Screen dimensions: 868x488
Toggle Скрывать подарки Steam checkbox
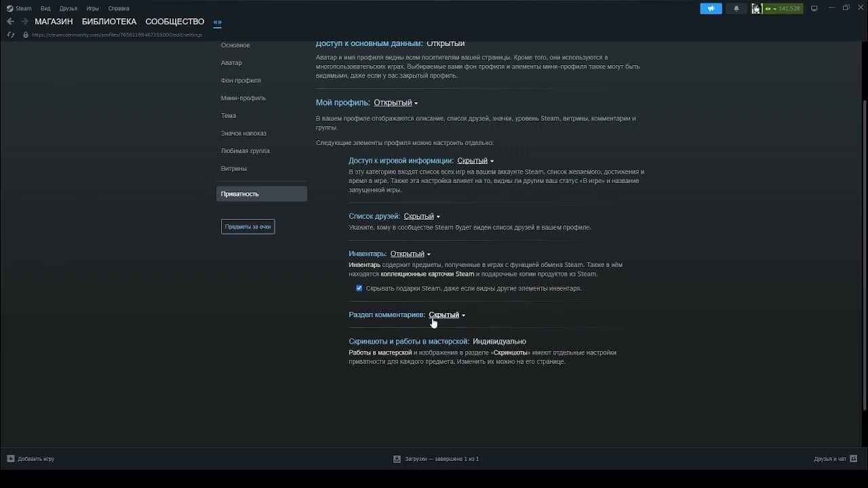(x=359, y=288)
